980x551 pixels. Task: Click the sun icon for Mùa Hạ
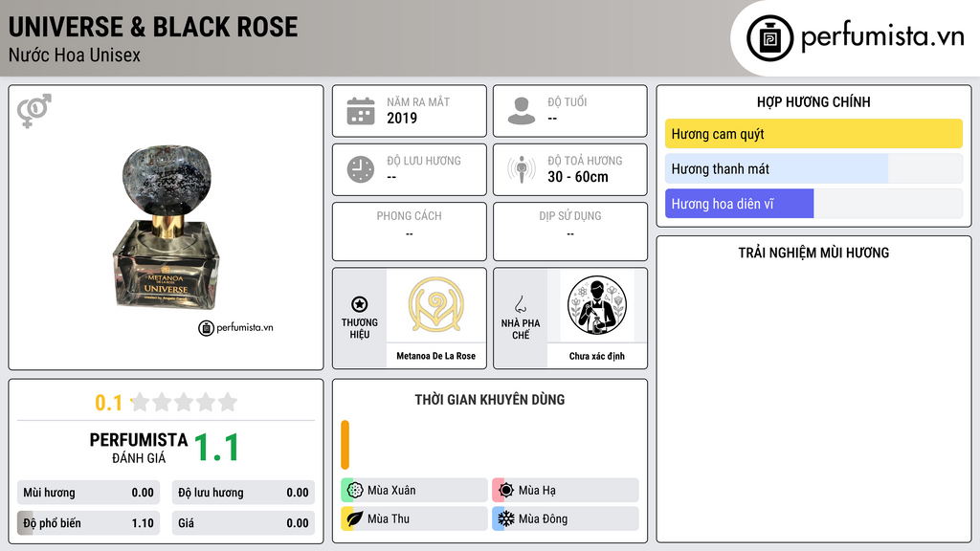pyautogui.click(x=506, y=491)
